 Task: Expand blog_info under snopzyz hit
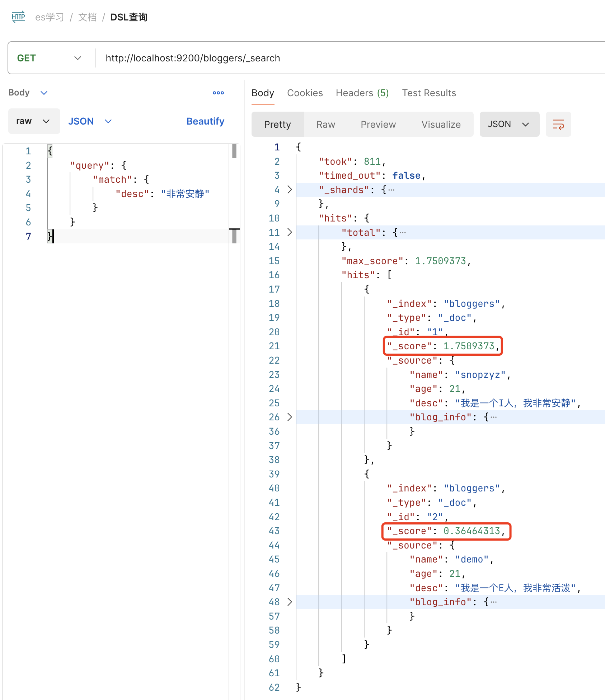(290, 417)
